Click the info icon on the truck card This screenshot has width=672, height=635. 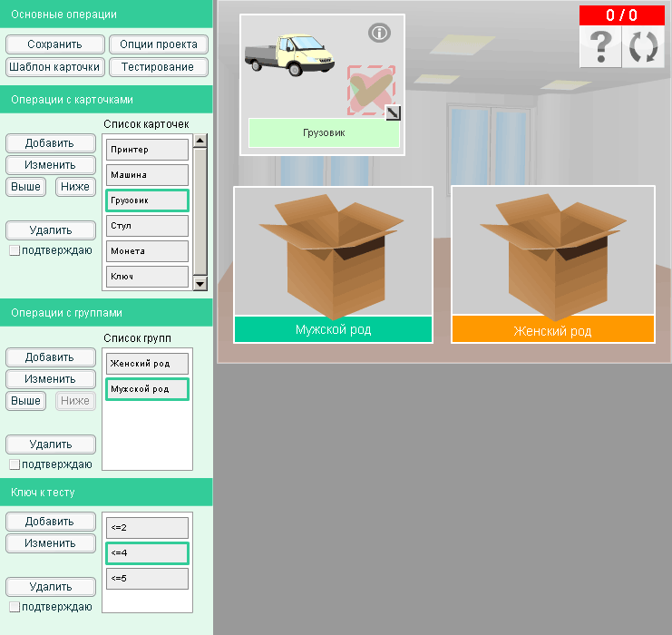(x=379, y=33)
